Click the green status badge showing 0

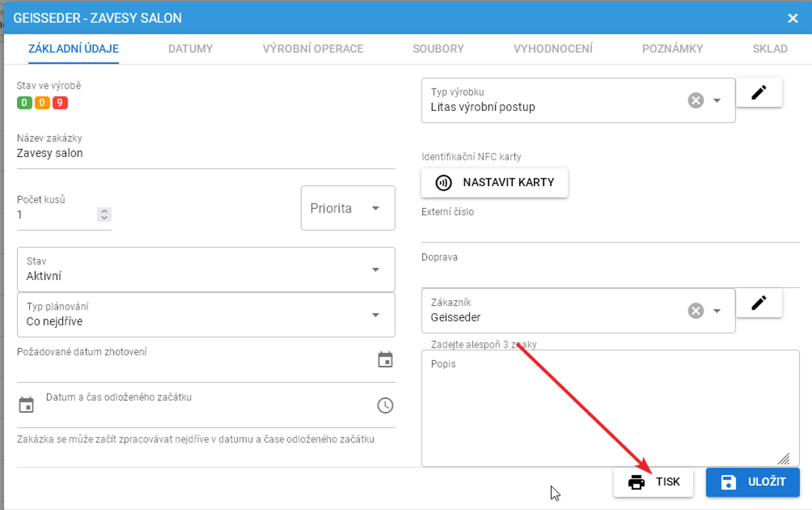24,103
